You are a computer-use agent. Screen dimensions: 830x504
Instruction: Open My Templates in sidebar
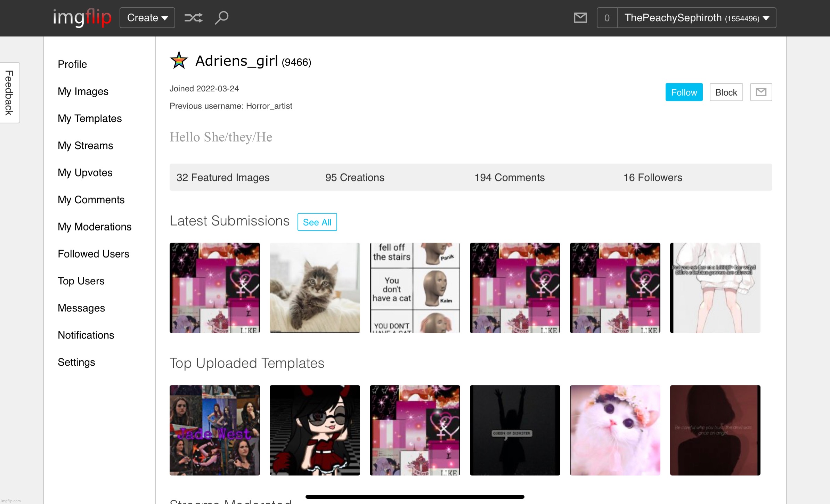click(90, 119)
